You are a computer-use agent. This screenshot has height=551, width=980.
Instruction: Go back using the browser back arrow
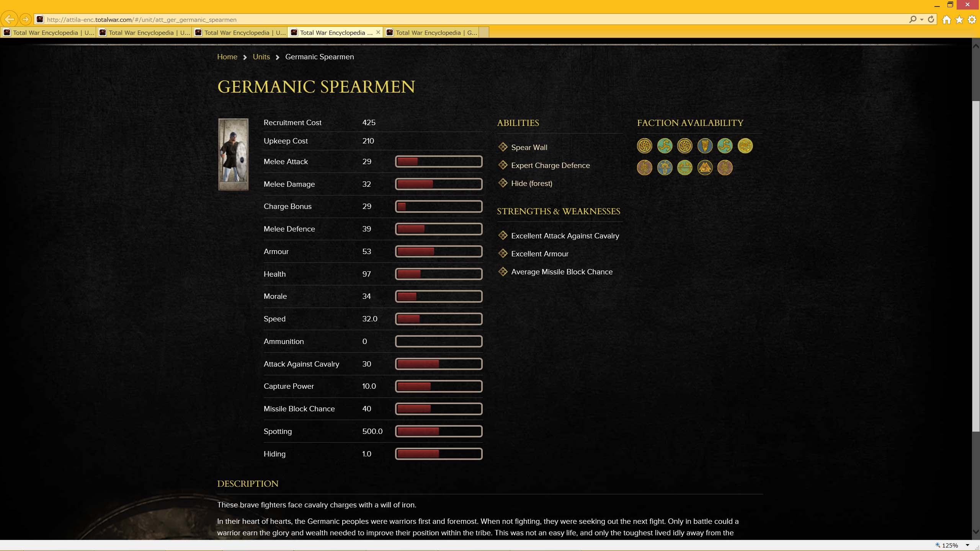10,19
